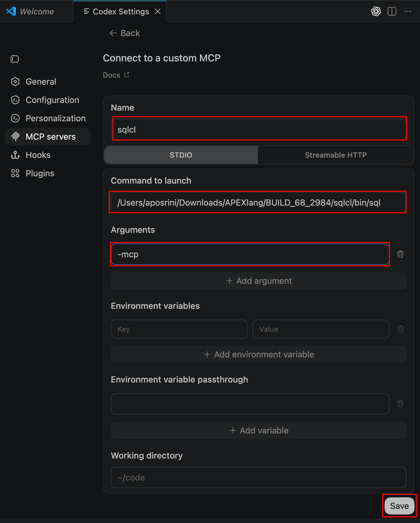
Task: Toggle the sidebar collapse icon
Action: pyautogui.click(x=15, y=59)
